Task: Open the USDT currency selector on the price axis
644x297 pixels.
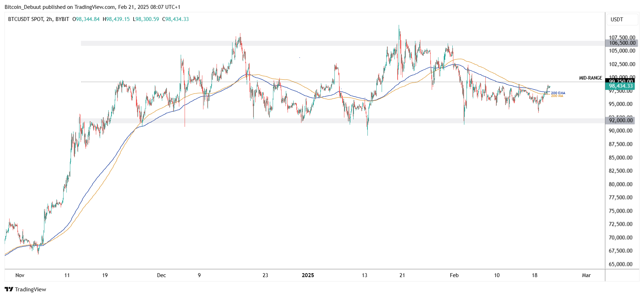Action: pyautogui.click(x=617, y=20)
